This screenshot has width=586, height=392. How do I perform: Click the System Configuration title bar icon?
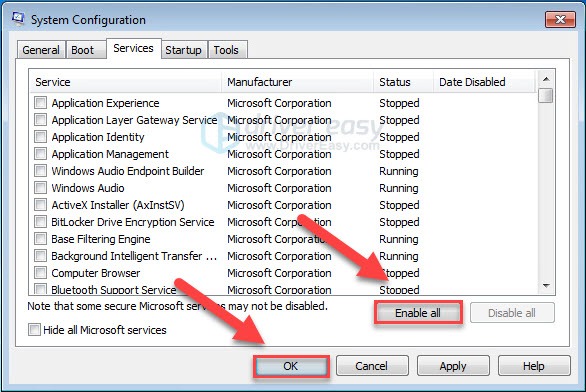(x=18, y=18)
